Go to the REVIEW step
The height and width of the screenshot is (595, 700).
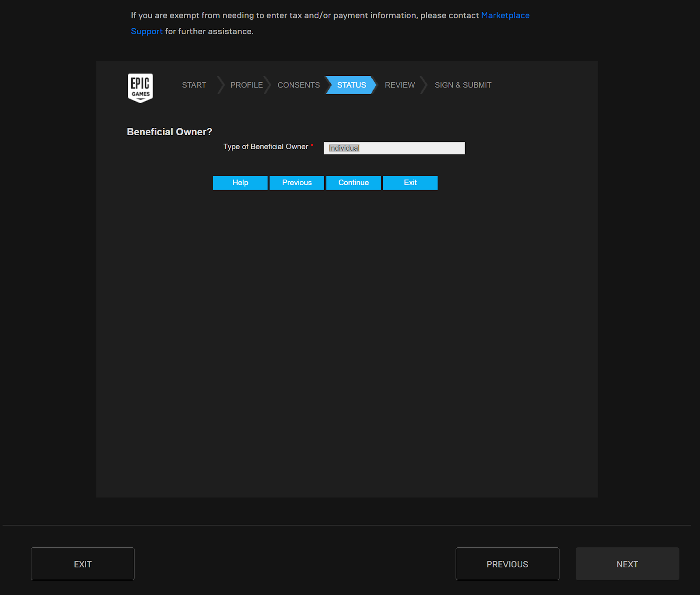[x=400, y=85]
